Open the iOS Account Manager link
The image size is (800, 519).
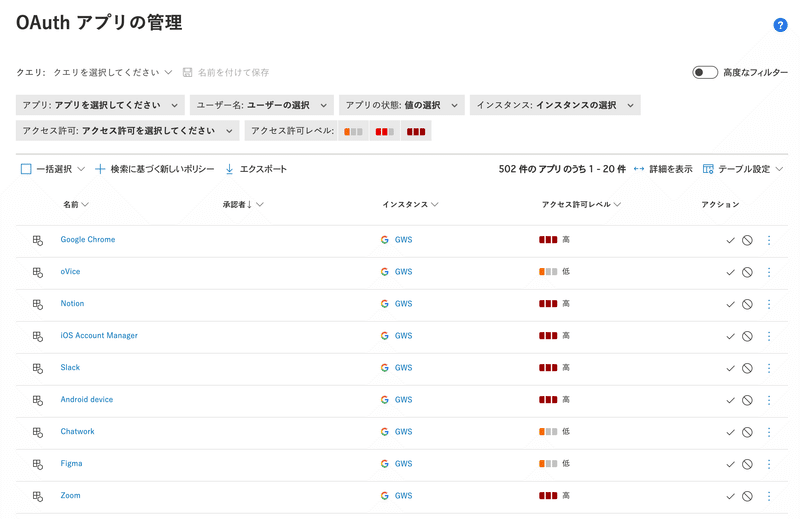coord(99,335)
